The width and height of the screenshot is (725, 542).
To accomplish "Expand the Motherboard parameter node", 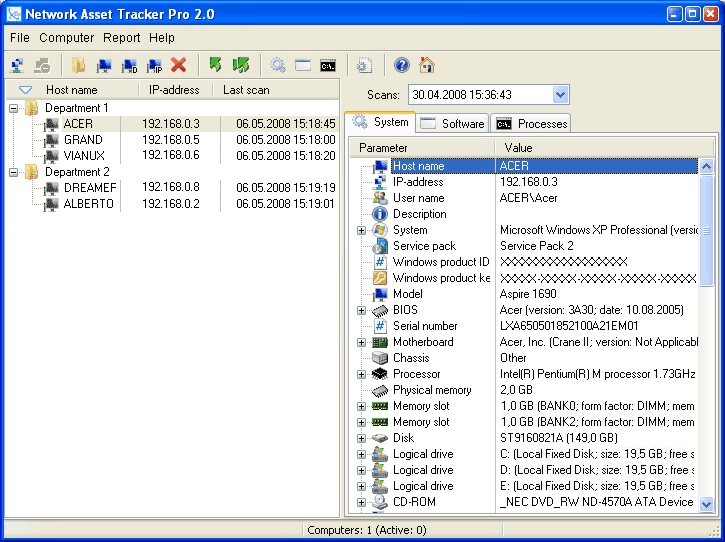I will 362,342.
